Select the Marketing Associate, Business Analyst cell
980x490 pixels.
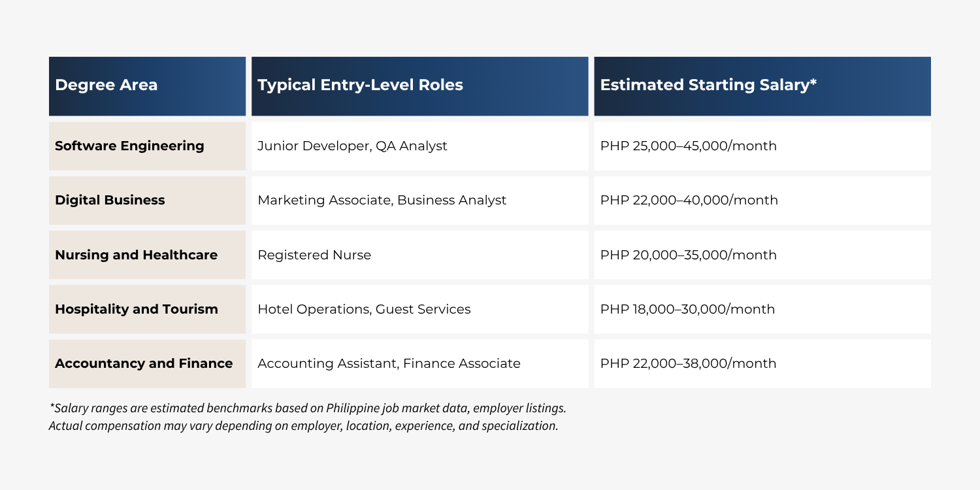419,201
